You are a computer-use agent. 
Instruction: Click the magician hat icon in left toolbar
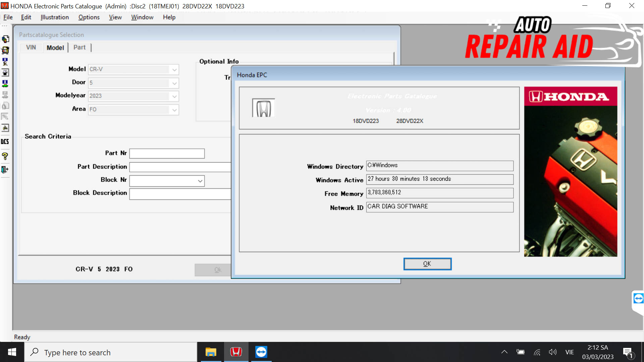(5, 72)
